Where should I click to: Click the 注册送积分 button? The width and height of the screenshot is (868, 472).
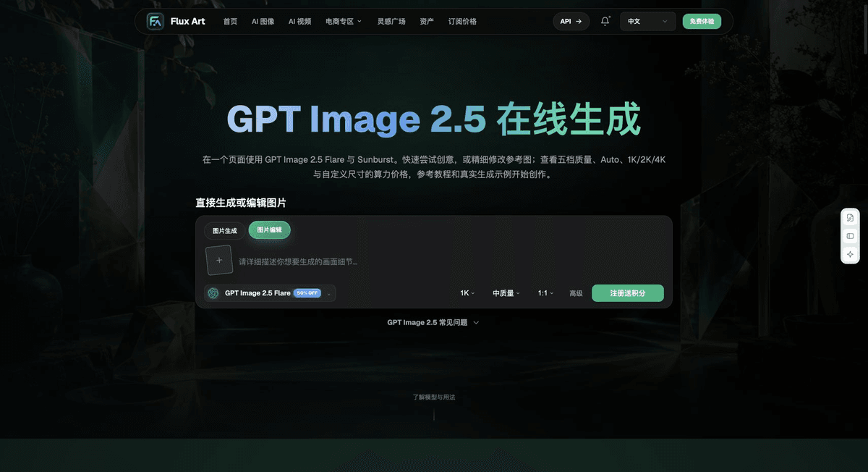pyautogui.click(x=627, y=293)
